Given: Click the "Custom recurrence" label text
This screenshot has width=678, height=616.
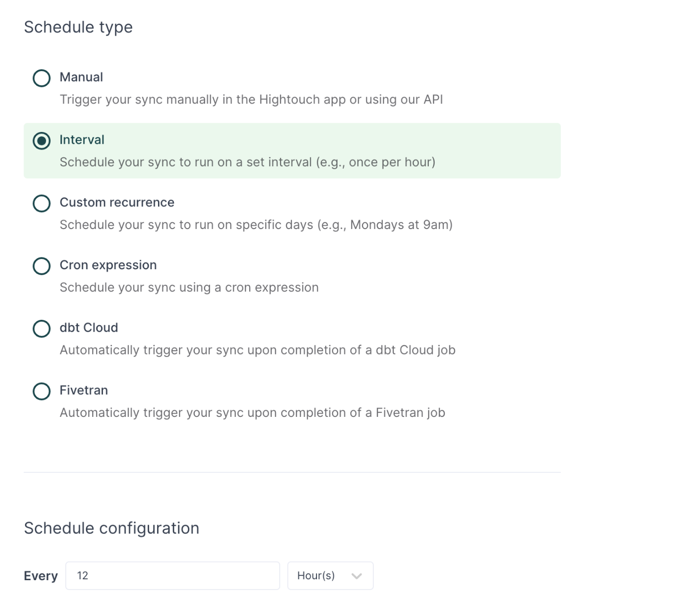Looking at the screenshot, I should click(x=117, y=203).
